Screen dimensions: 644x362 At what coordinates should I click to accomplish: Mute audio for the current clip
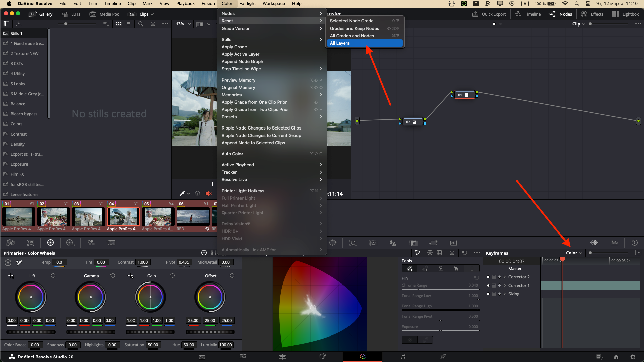[x=209, y=193]
